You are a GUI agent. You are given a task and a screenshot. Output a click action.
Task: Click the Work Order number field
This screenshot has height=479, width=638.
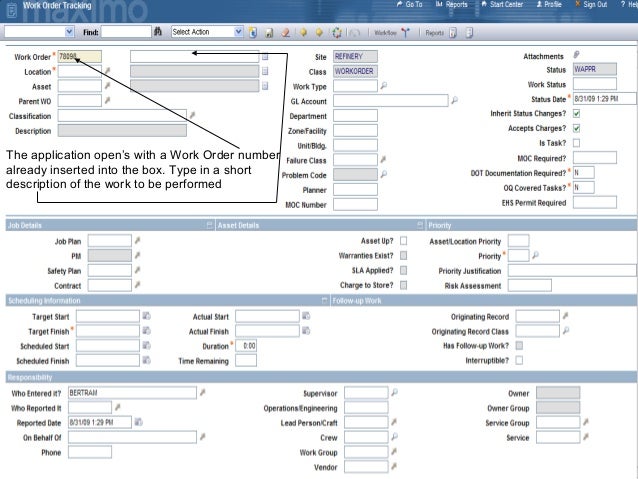80,57
